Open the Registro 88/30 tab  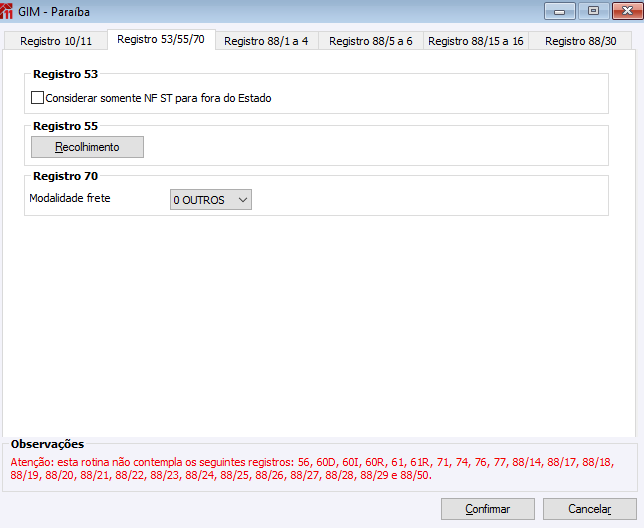click(x=580, y=41)
